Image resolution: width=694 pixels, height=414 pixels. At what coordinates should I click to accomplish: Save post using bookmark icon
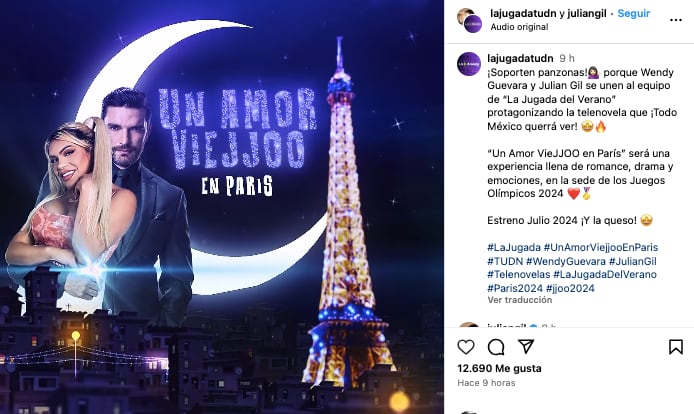click(x=676, y=347)
